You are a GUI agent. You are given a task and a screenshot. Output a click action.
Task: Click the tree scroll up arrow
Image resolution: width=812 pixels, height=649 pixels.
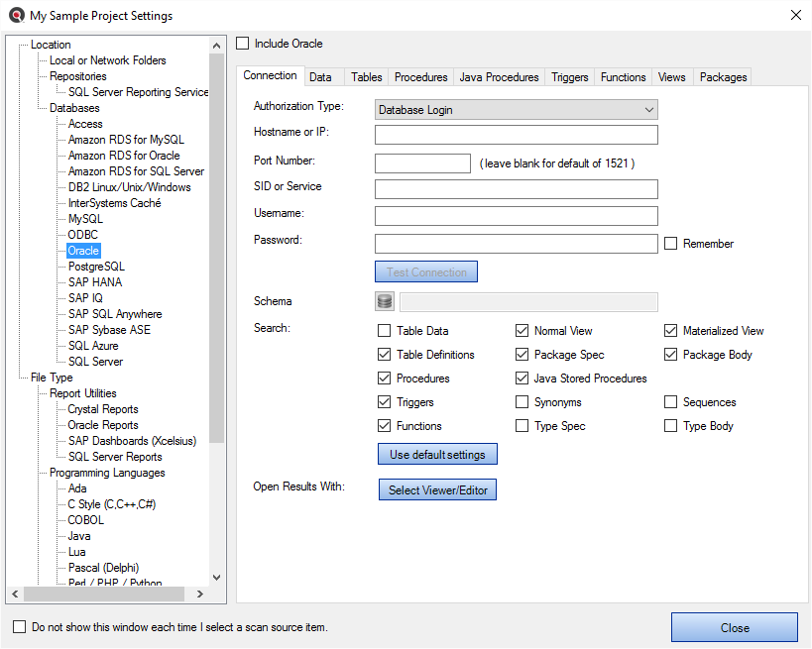(x=216, y=46)
